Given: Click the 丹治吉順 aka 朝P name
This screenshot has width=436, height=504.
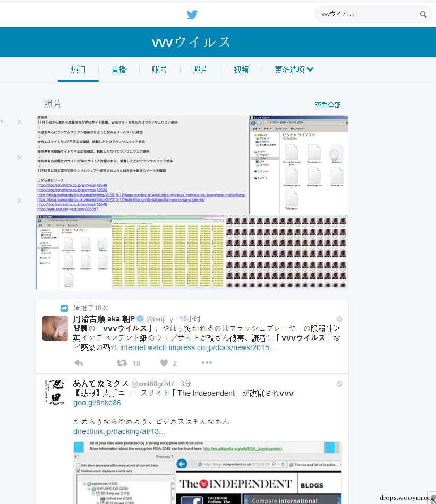Looking at the screenshot, I should [104, 319].
